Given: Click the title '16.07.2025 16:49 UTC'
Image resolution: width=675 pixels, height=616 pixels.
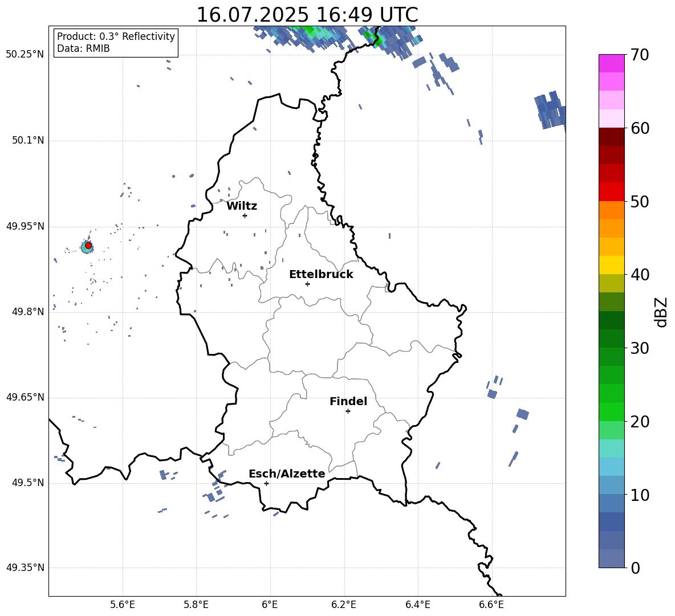Looking at the screenshot, I should click(307, 15).
